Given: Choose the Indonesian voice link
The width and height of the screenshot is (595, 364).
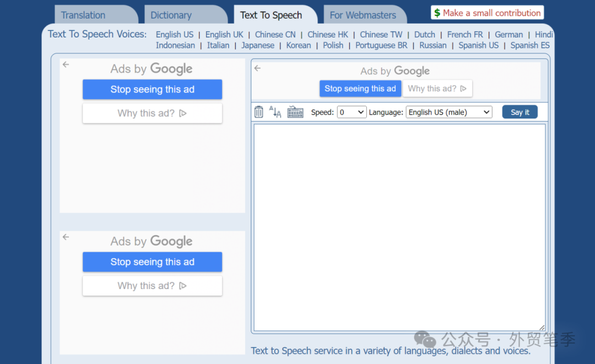Looking at the screenshot, I should click(x=175, y=46).
